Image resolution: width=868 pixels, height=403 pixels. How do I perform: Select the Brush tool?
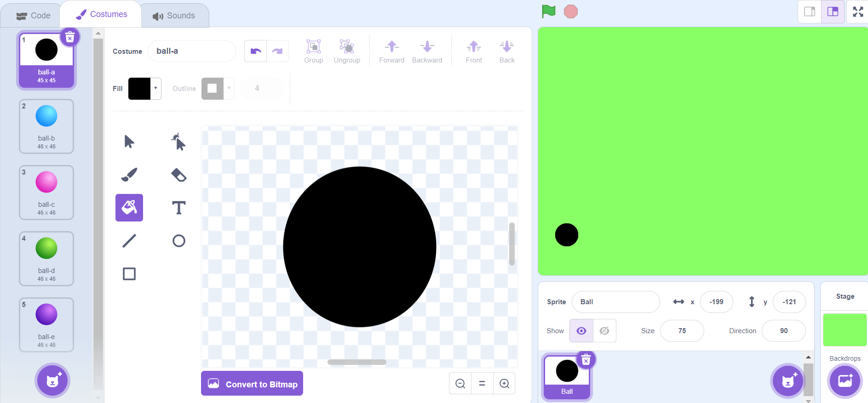coord(129,175)
